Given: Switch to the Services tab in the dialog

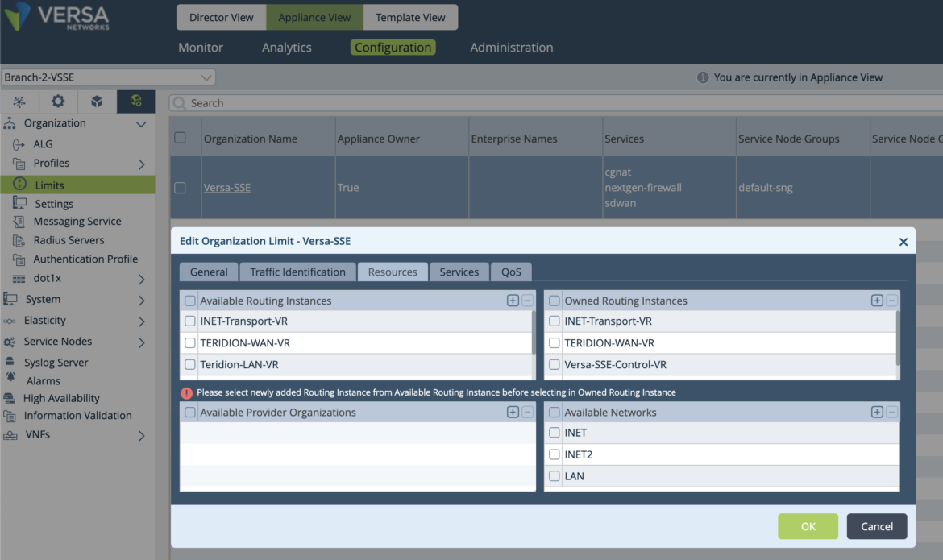Looking at the screenshot, I should (459, 272).
